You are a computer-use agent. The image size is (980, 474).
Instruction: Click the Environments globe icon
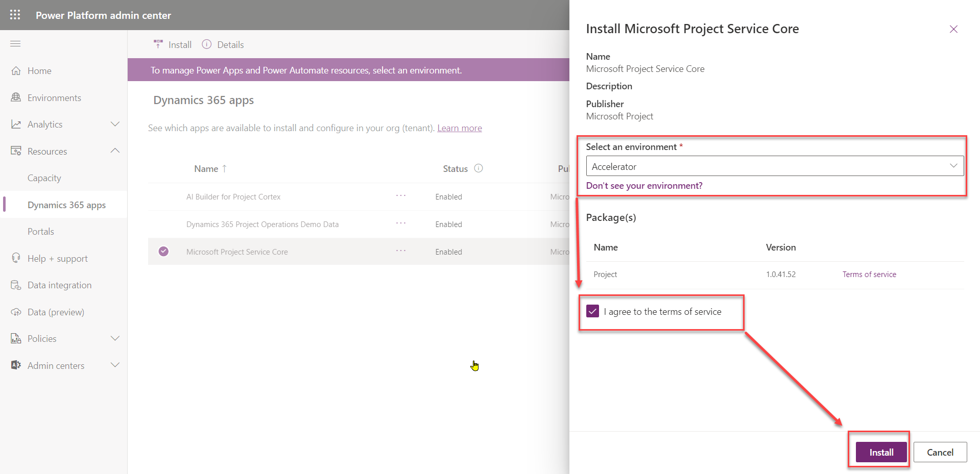16,97
